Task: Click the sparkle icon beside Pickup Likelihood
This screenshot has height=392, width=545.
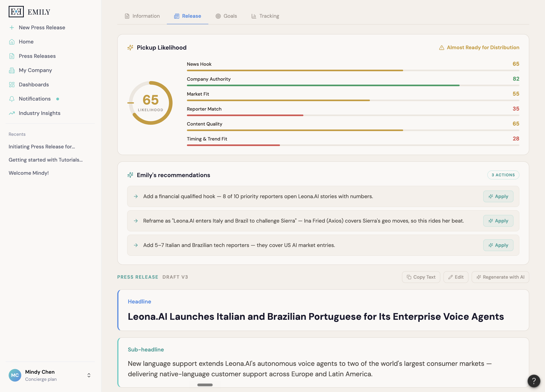Action: coord(130,48)
